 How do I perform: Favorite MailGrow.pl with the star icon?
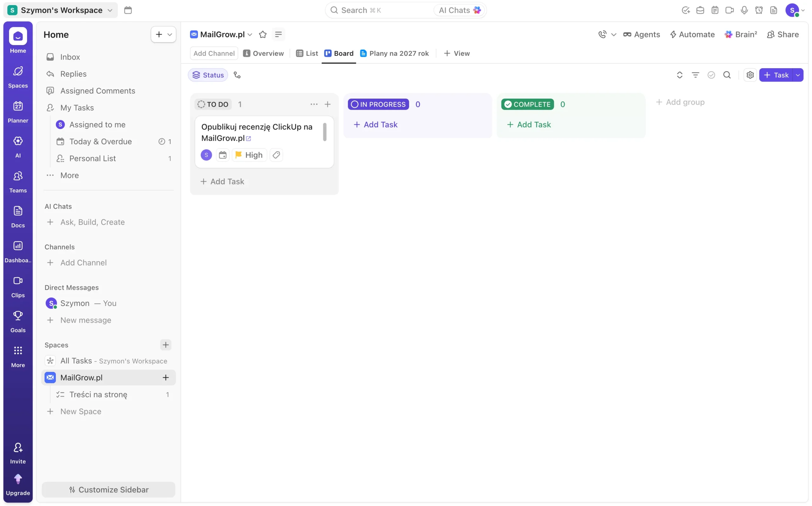(x=263, y=35)
